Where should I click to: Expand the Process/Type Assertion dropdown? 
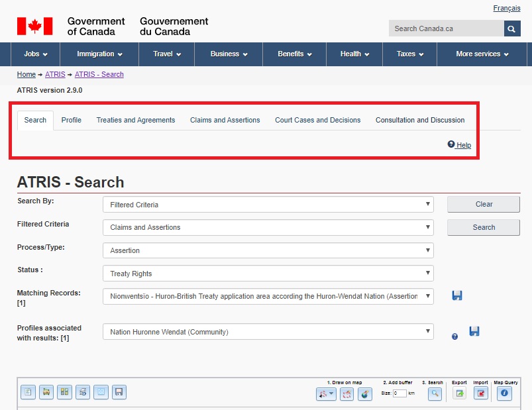[268, 250]
